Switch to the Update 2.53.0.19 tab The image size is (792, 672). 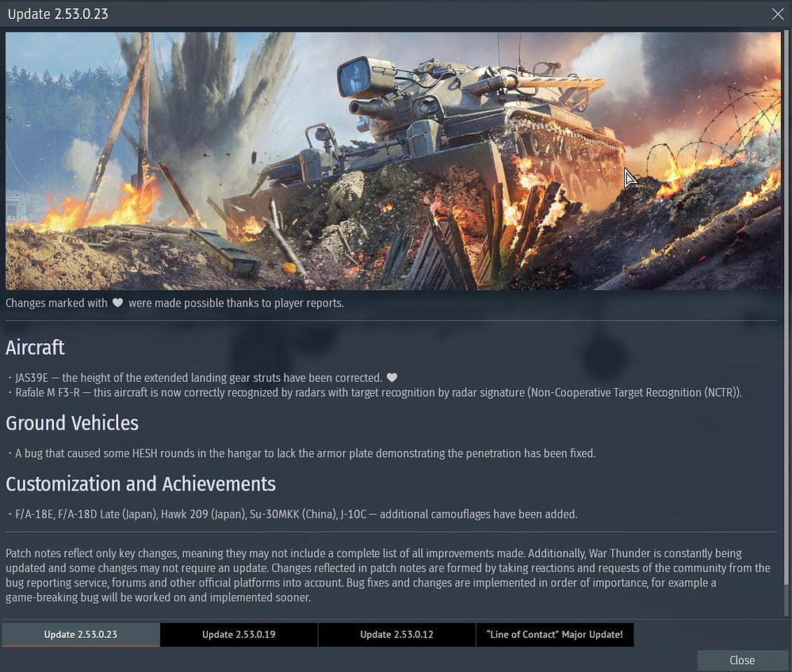(239, 634)
